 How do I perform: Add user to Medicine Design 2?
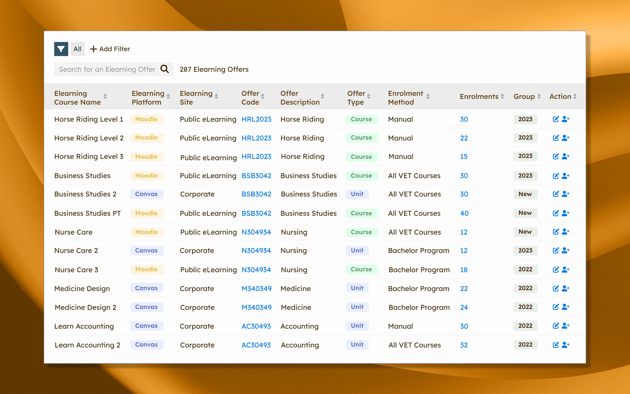pos(565,307)
